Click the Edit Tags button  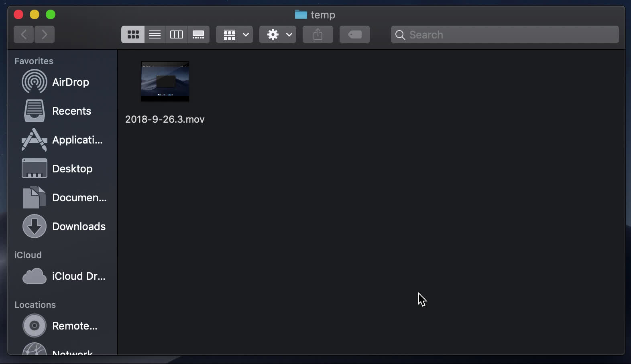click(354, 35)
